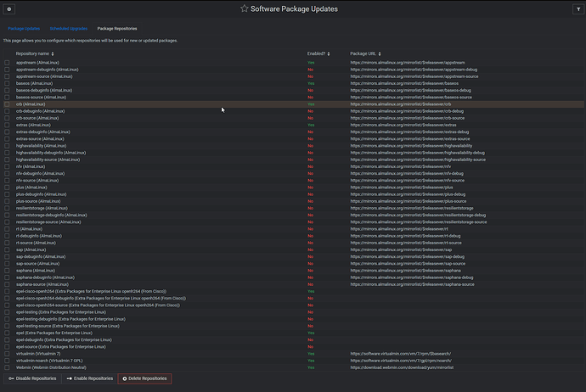Click Yes status for epel (Extra Packages)
586x392 pixels.
point(311,333)
